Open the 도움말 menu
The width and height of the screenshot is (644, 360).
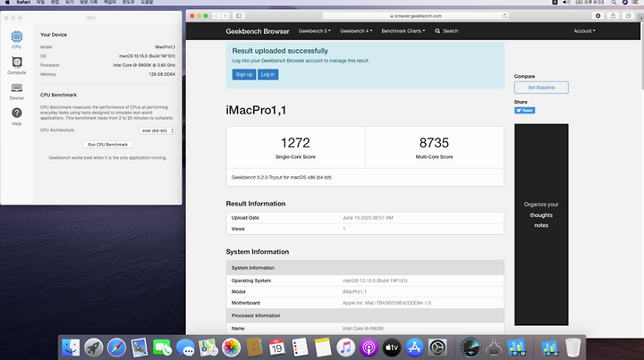[x=147, y=3]
